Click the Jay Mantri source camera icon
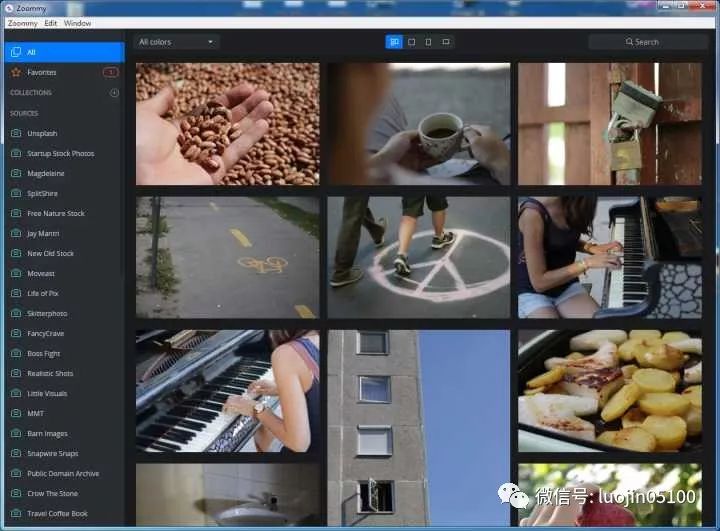The height and width of the screenshot is (531, 720). pos(16,233)
